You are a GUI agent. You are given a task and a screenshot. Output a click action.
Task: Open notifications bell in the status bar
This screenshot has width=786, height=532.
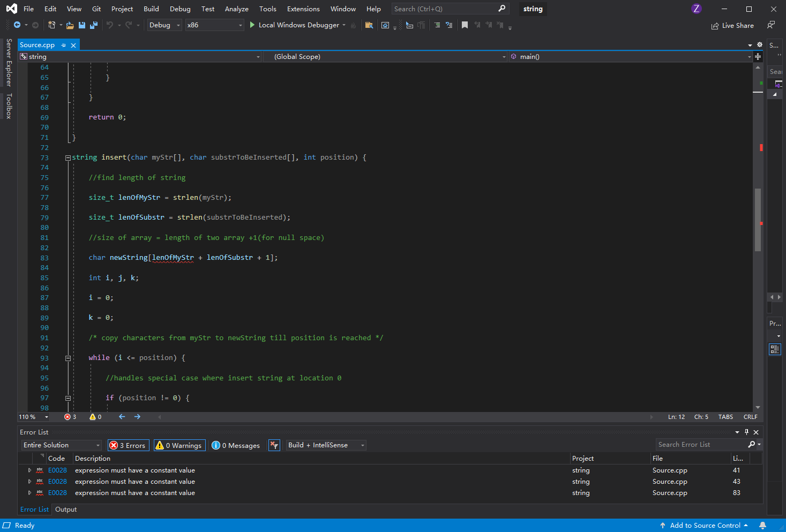click(762, 526)
